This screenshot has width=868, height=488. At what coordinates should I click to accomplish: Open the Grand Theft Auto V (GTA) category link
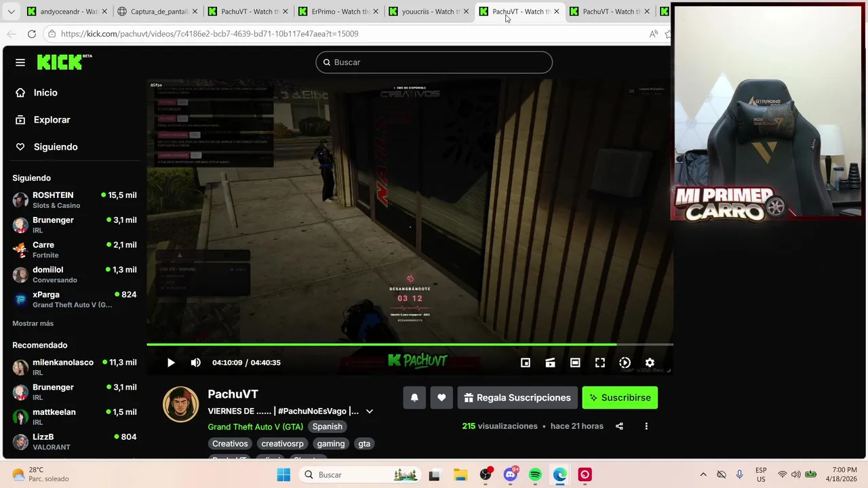(x=255, y=427)
